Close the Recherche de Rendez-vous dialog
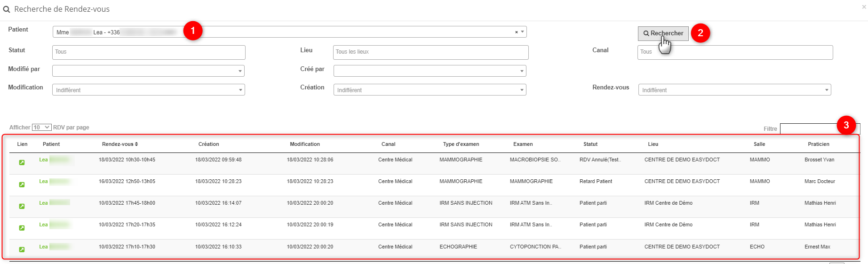The width and height of the screenshot is (868, 264). pyautogui.click(x=864, y=7)
